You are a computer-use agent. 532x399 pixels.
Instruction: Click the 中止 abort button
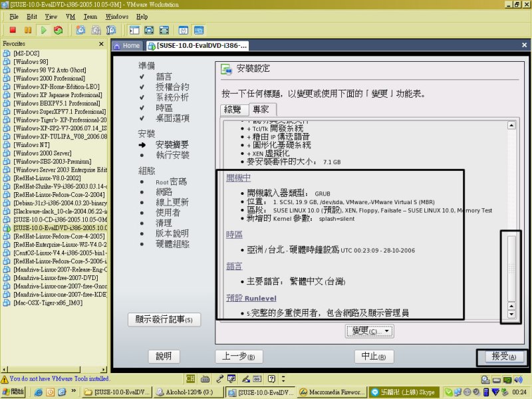pyautogui.click(x=374, y=356)
